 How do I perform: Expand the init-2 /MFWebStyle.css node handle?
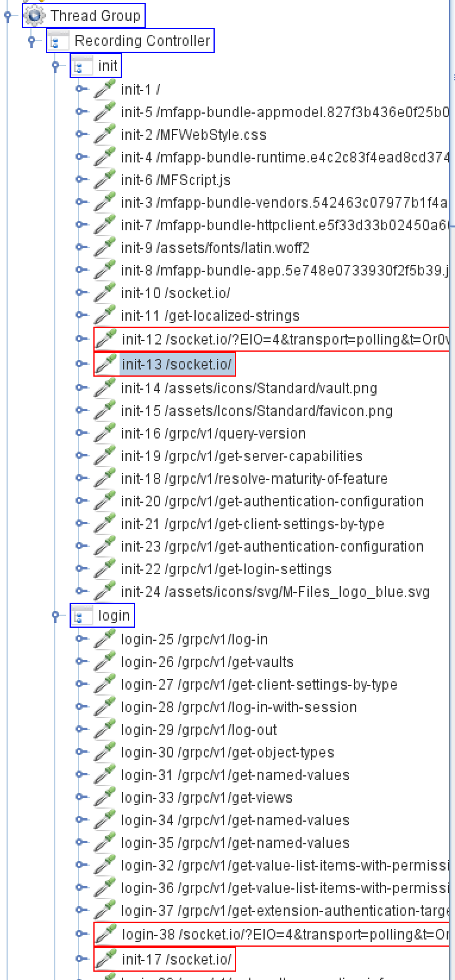(x=80, y=134)
